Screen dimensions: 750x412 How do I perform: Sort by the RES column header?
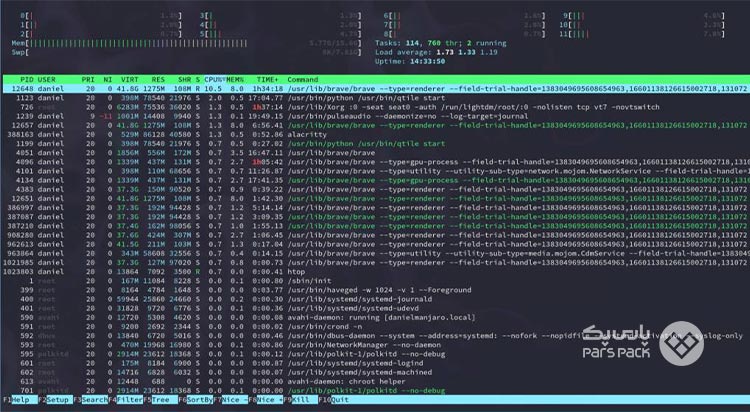158,79
